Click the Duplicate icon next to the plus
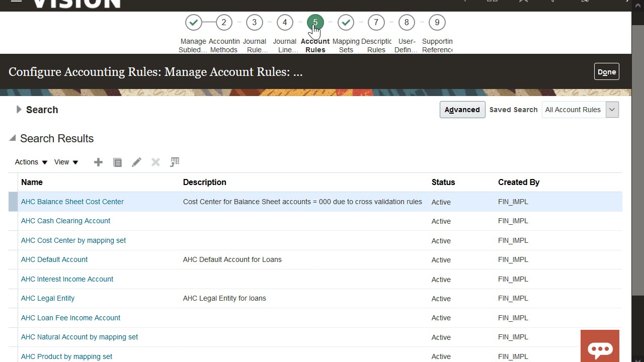 tap(117, 162)
